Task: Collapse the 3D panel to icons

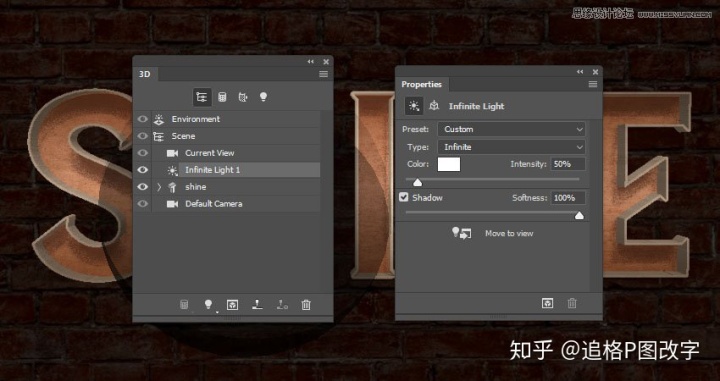Action: [311, 62]
